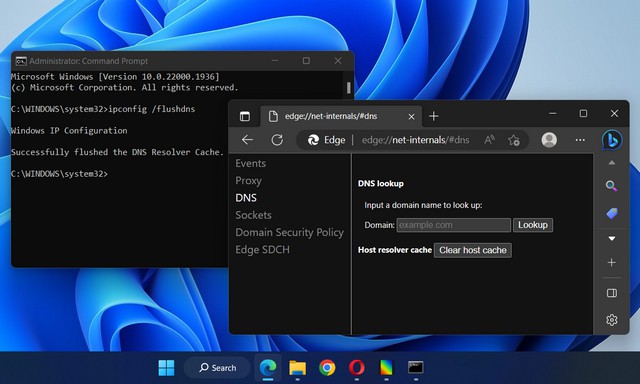640x384 pixels.
Task: Collapse the Edge sidebar up arrow
Action: pyautogui.click(x=611, y=163)
